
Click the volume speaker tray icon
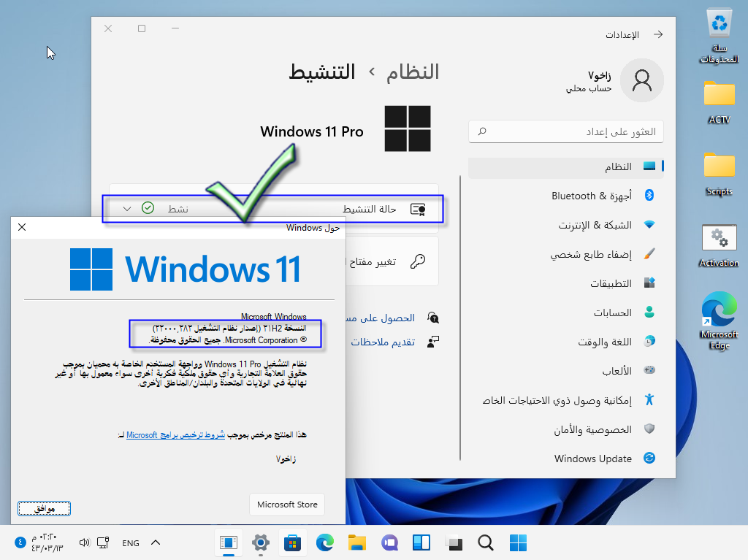85,542
